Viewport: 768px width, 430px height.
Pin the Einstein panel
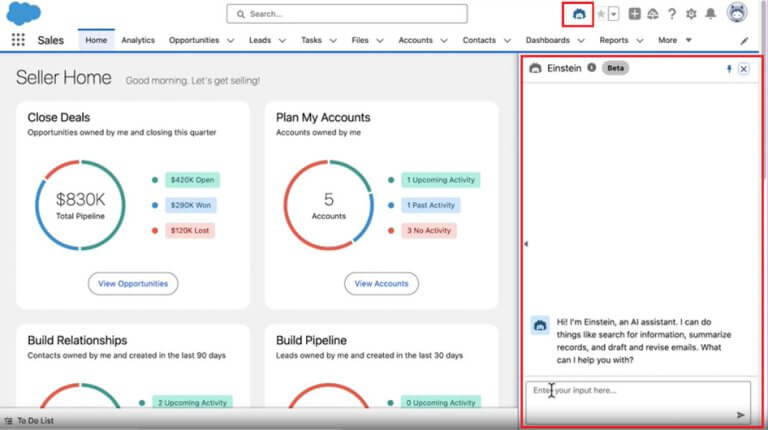[729, 69]
